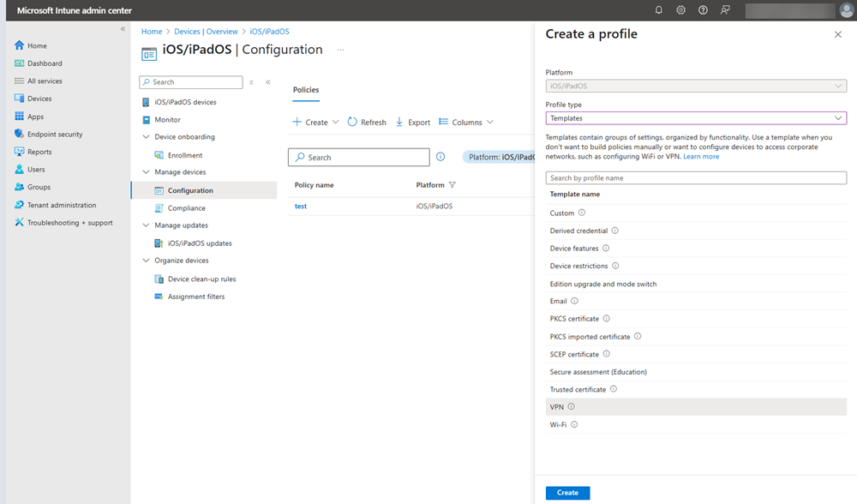This screenshot has height=504, width=857.
Task: Click info icon beside Device restrictions
Action: 615,266
